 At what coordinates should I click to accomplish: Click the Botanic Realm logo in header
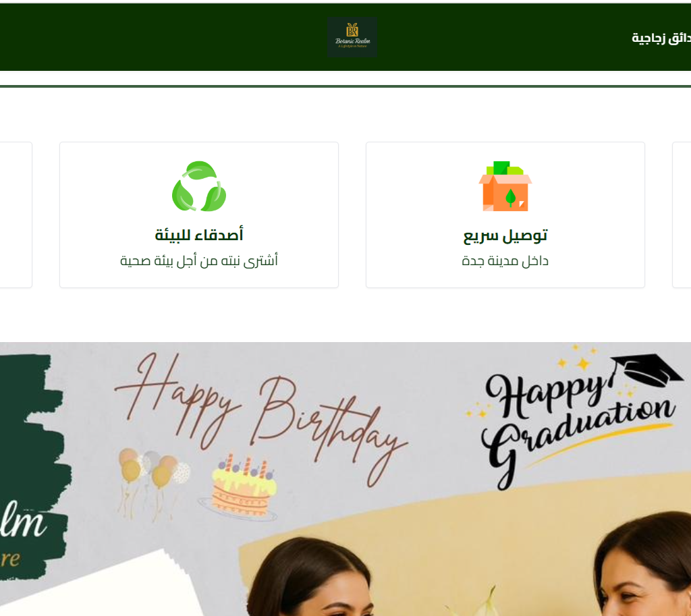352,38
